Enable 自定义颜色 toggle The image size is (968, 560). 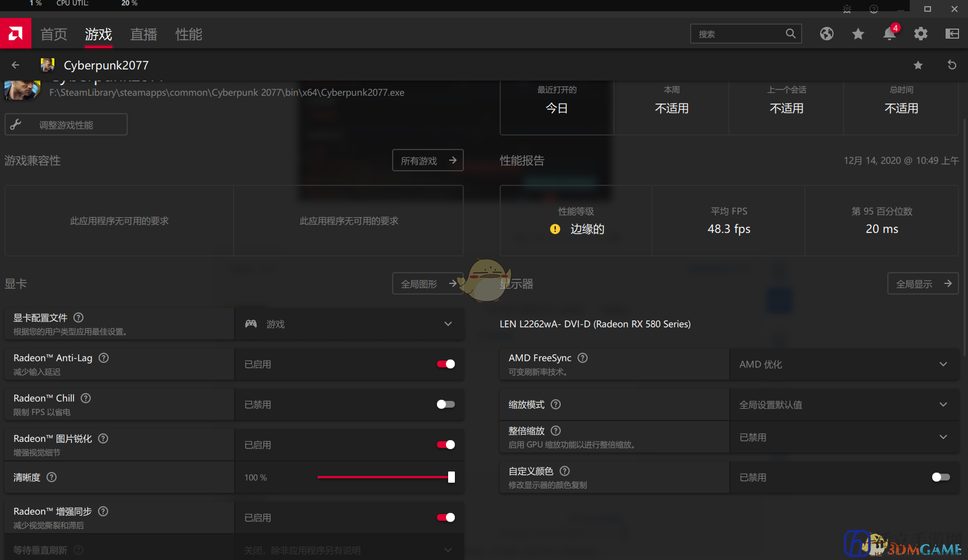(x=941, y=477)
